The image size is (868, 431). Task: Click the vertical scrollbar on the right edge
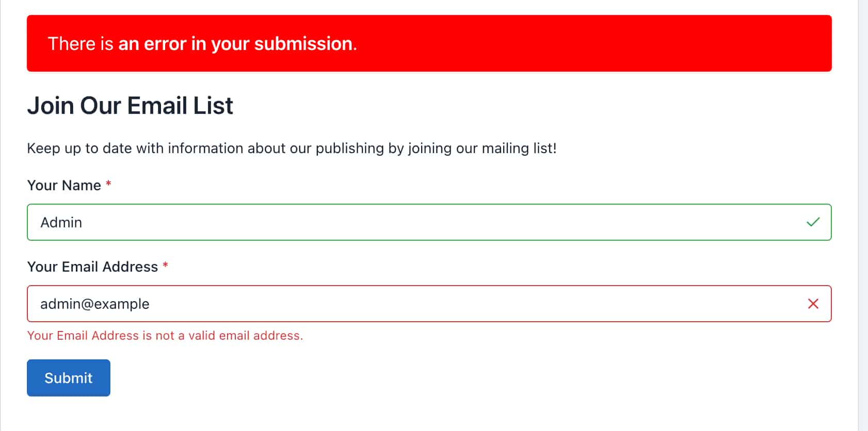tap(863, 215)
